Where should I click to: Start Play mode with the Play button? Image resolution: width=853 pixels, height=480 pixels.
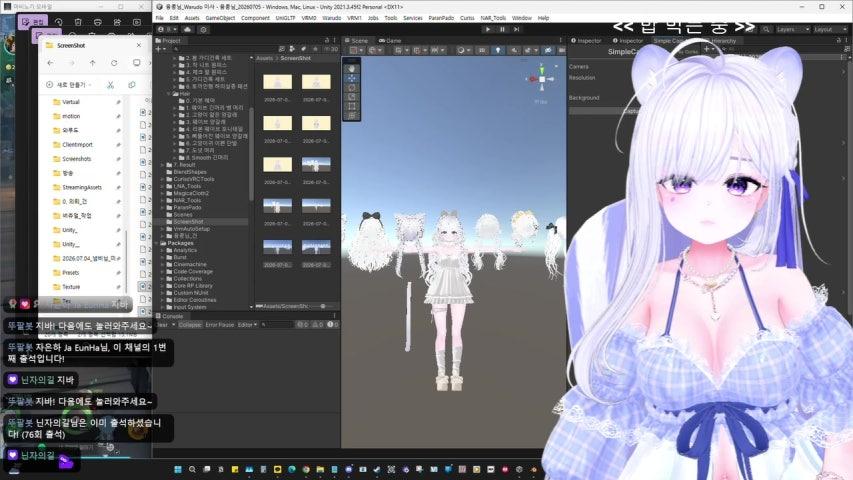(x=487, y=29)
